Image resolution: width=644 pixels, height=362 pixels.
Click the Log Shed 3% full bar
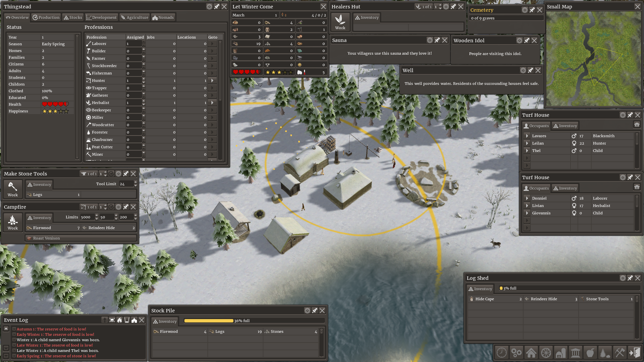pos(569,288)
